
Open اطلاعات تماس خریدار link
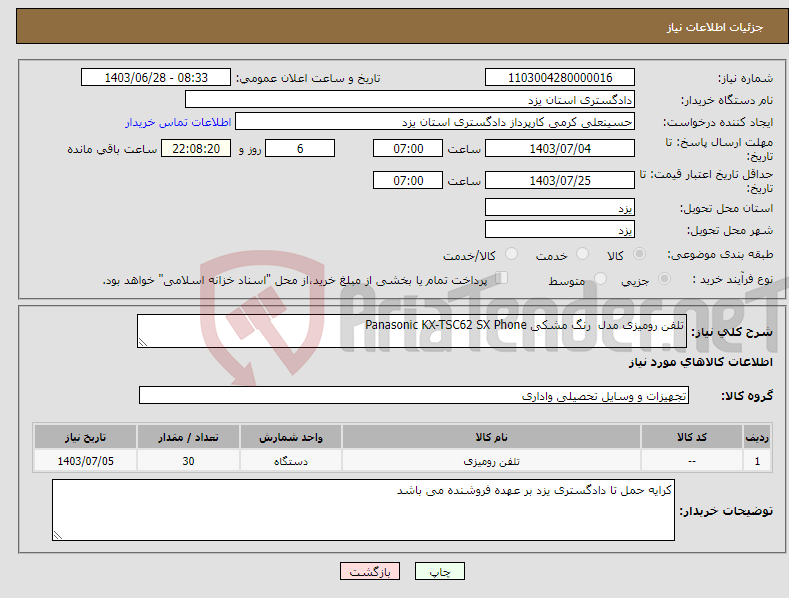(x=178, y=122)
